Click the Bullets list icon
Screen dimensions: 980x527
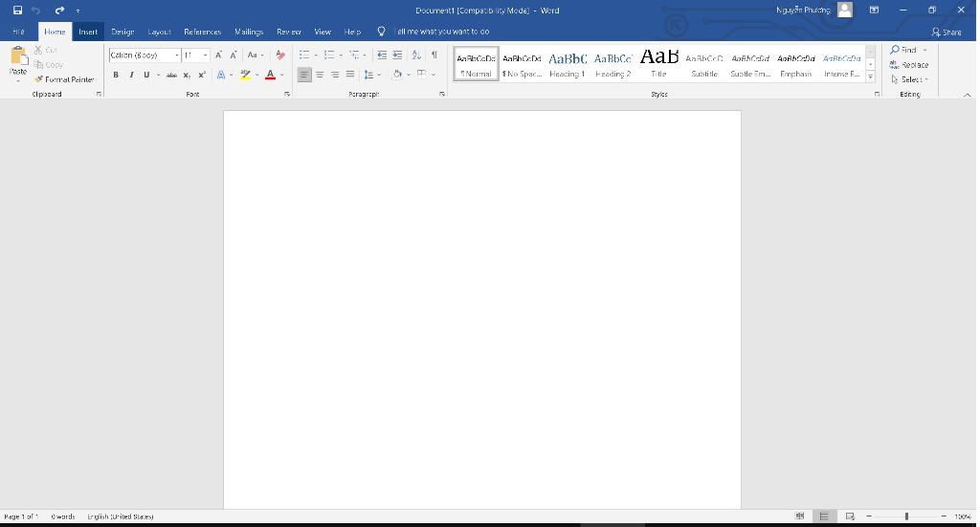(x=303, y=55)
